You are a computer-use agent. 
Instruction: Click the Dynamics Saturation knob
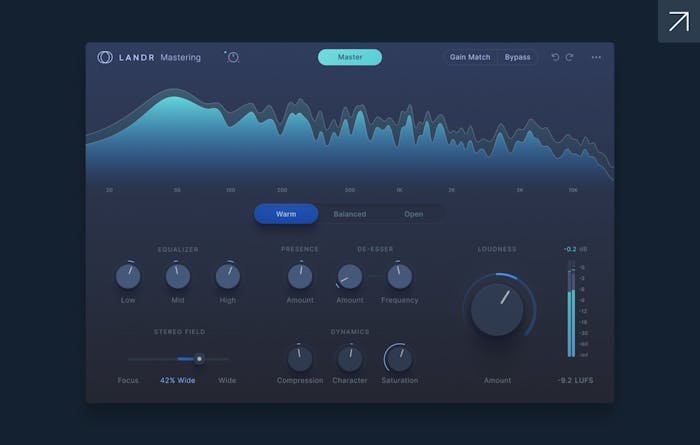pyautogui.click(x=399, y=358)
